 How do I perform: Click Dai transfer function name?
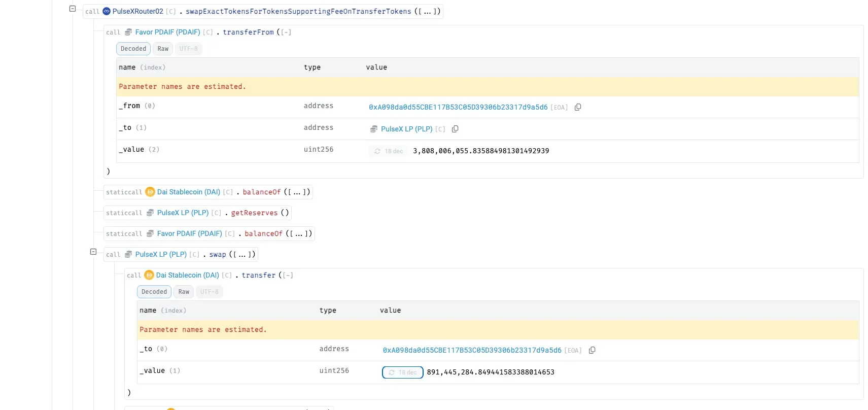point(258,275)
